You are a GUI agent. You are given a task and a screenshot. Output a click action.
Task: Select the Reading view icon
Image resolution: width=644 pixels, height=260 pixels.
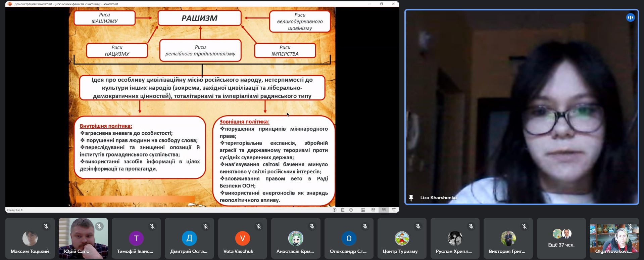pos(384,210)
